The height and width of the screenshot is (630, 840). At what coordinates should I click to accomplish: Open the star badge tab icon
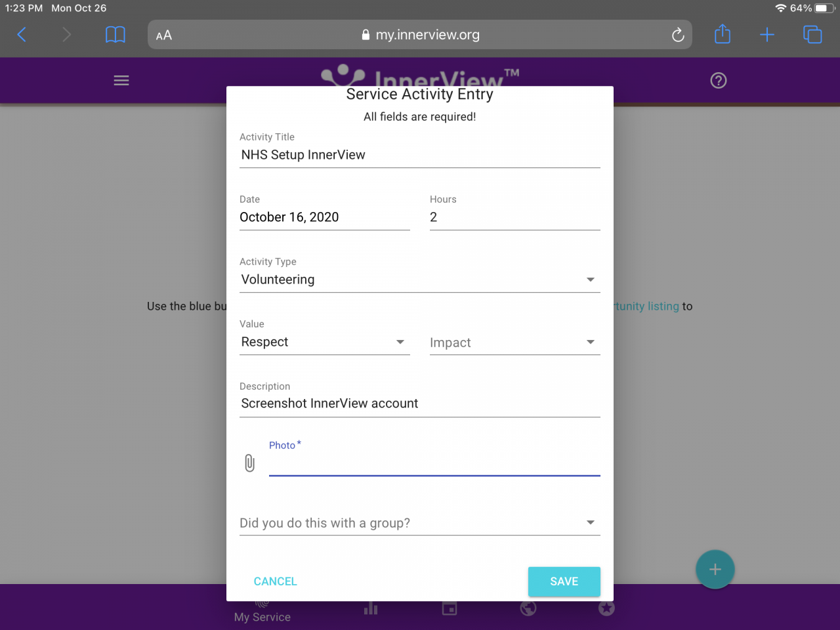pyautogui.click(x=607, y=608)
